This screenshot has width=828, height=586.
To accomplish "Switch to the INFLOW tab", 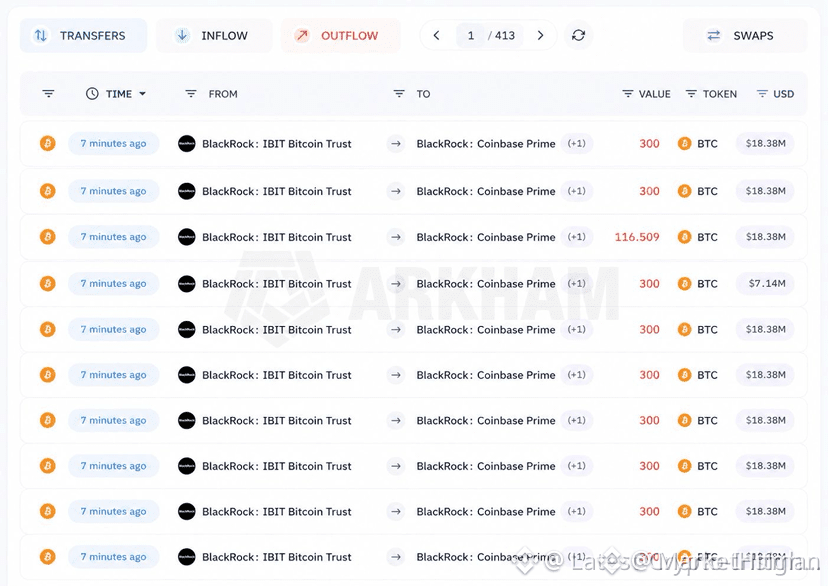I will [x=214, y=35].
